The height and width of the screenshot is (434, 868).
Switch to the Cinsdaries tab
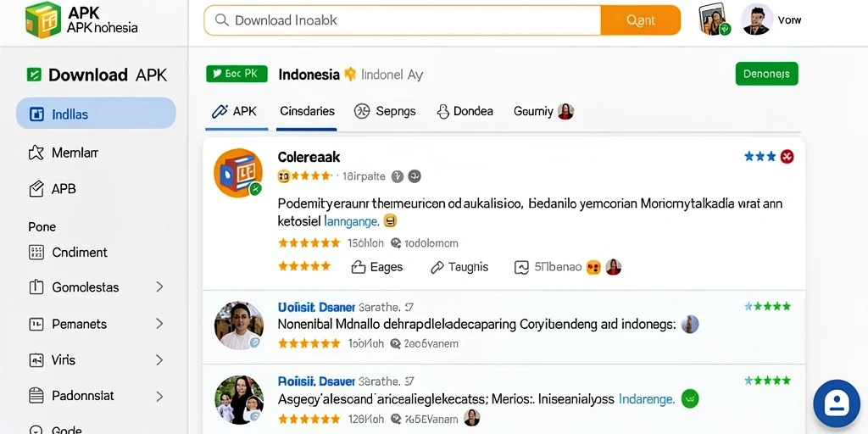point(307,111)
